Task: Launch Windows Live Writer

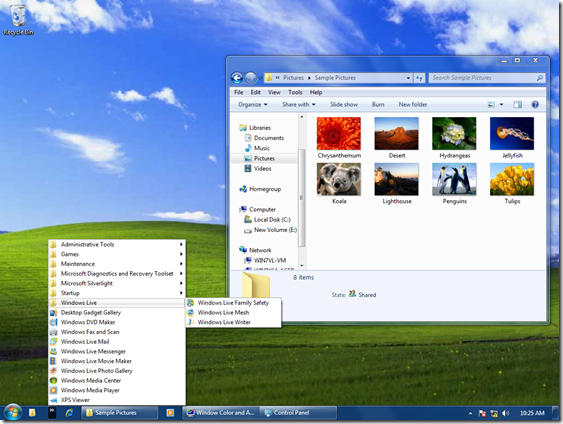Action: (233, 322)
